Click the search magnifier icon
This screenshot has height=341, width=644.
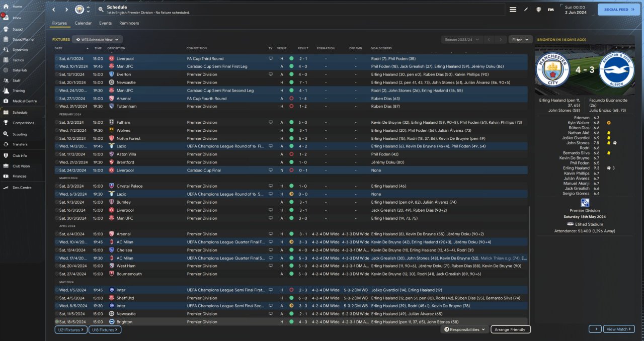coord(101,10)
